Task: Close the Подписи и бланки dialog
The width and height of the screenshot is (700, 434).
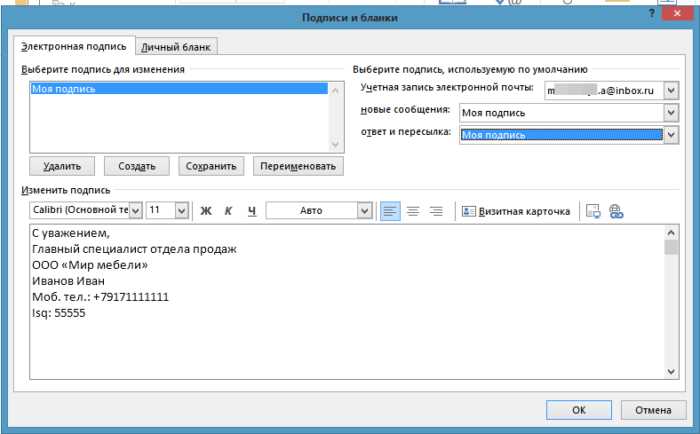Action: click(677, 14)
